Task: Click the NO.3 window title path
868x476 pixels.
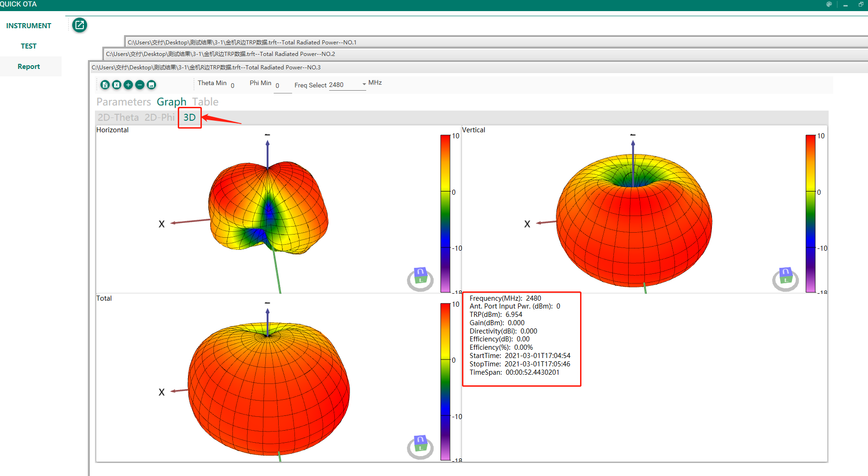Action: 206,68
